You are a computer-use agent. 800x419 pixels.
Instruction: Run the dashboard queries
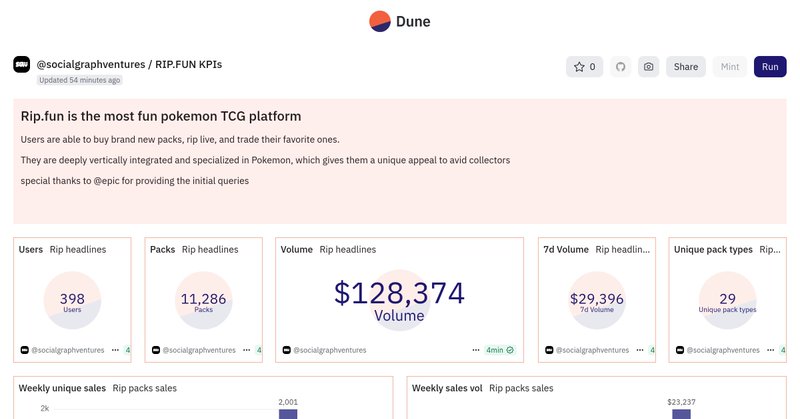click(x=770, y=67)
